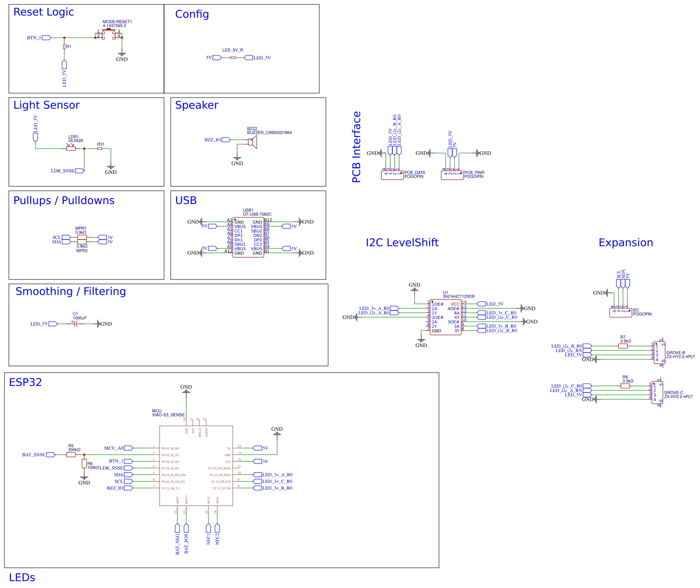Click the 'Reset Logic' section title
Screen dimensions: 700x588
[x=43, y=12]
